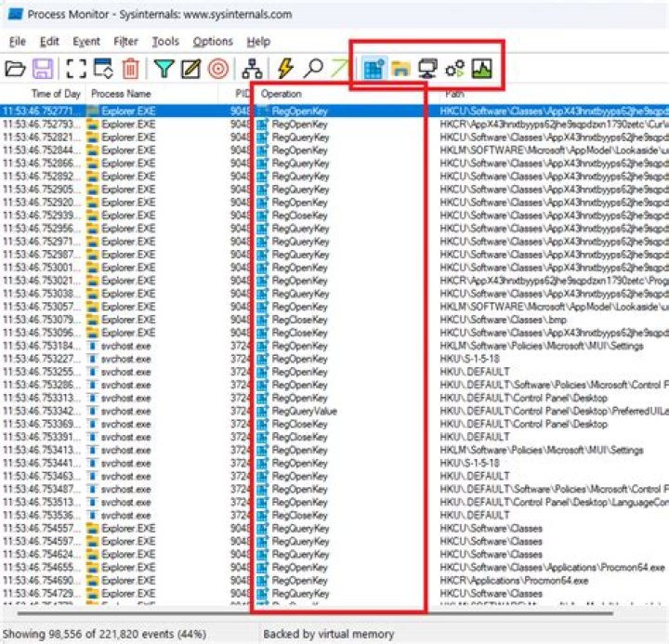Click the Explorer.EXE event at 11:53:46.754557
This screenshot has height=644, width=669.
(x=334, y=529)
